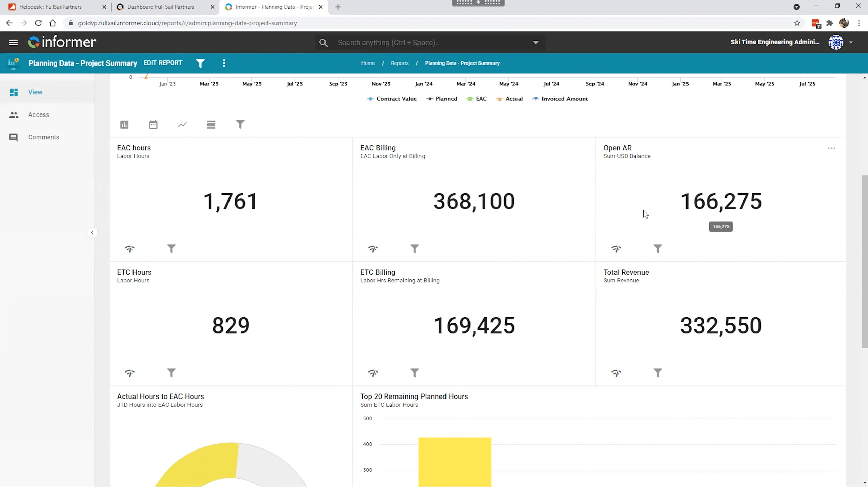Click the filter icon under EAC Billing

[415, 248]
